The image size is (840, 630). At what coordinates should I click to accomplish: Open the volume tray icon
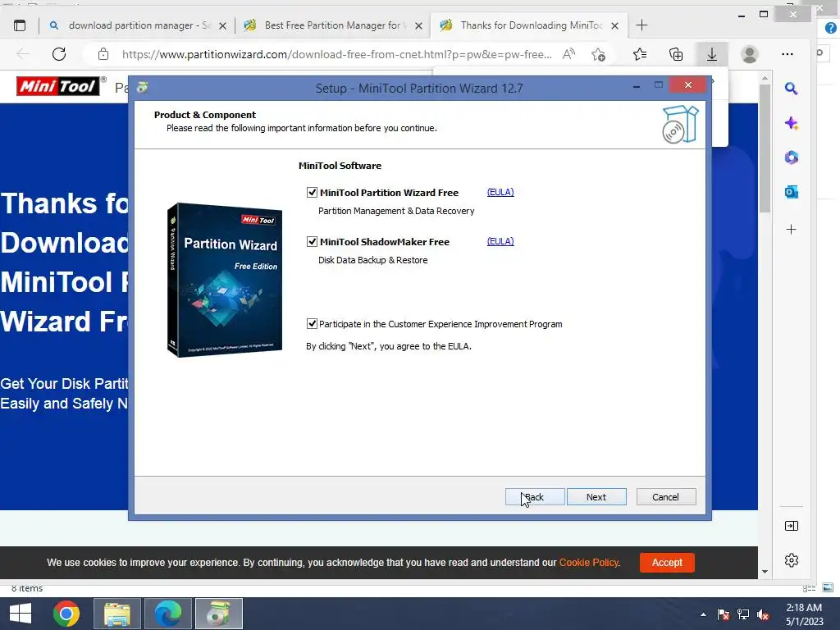(x=763, y=614)
